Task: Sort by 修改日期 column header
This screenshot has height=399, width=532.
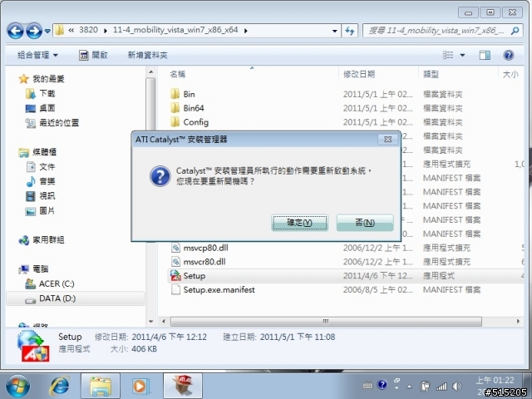Action: (359, 74)
